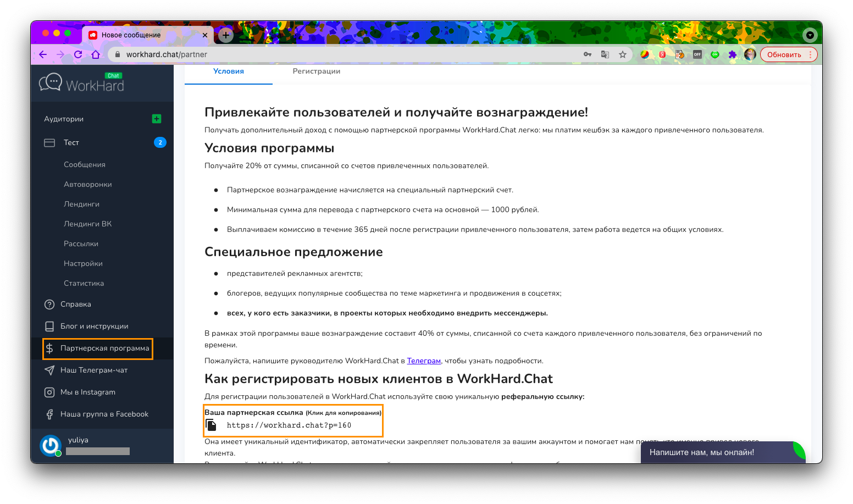Viewport: 853px width, 504px height.
Task: Follow the Телеграм hyperlink
Action: pyautogui.click(x=424, y=361)
